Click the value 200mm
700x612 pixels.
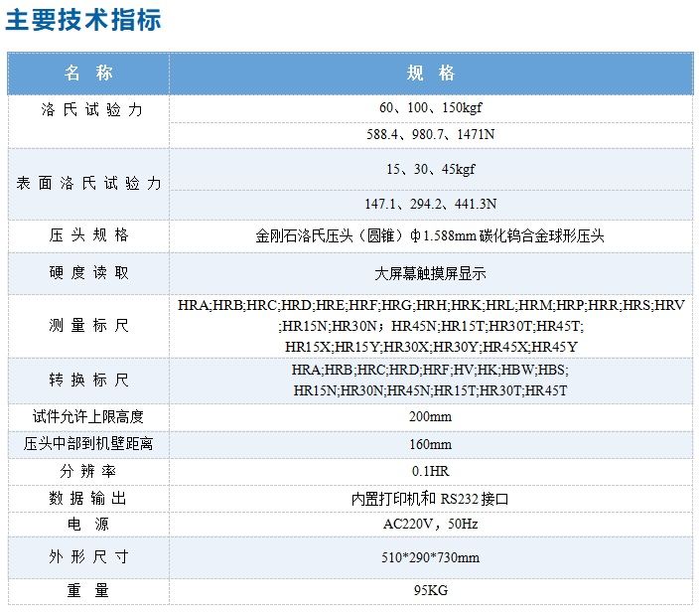(430, 417)
